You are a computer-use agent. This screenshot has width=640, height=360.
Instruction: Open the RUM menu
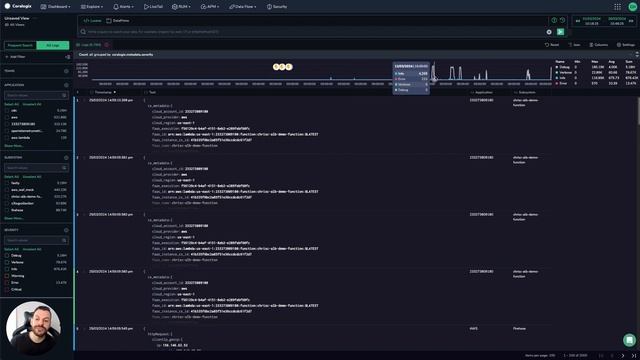point(181,7)
